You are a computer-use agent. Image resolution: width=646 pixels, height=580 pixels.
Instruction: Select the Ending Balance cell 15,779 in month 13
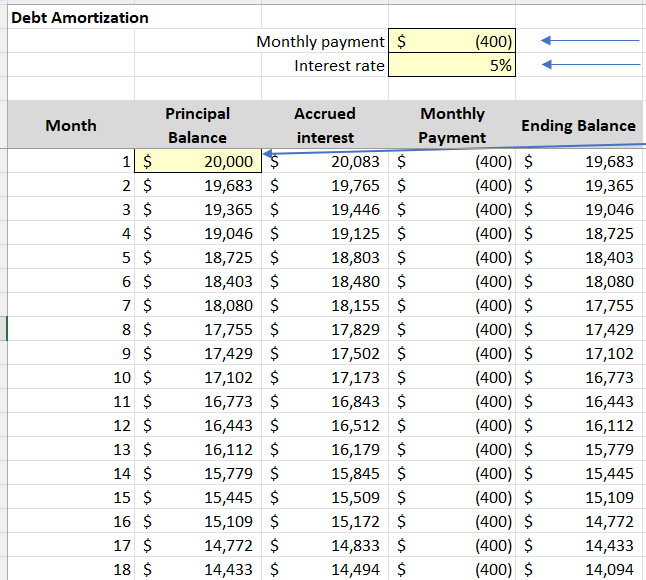[578, 449]
